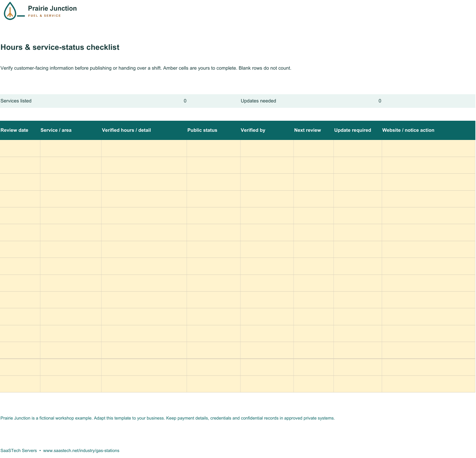Click the "Review date" column header

point(15,130)
